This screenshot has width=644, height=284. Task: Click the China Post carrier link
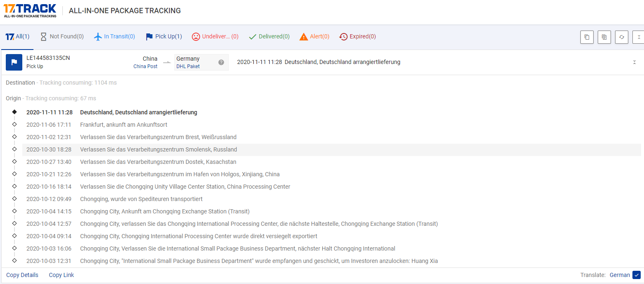click(x=145, y=66)
